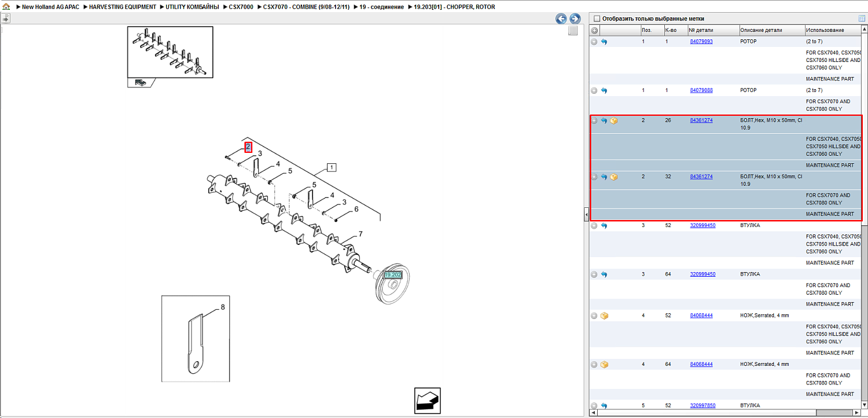The height and width of the screenshot is (418, 868).
Task: Click blue arrow icon in 320997850 row
Action: coord(604,405)
